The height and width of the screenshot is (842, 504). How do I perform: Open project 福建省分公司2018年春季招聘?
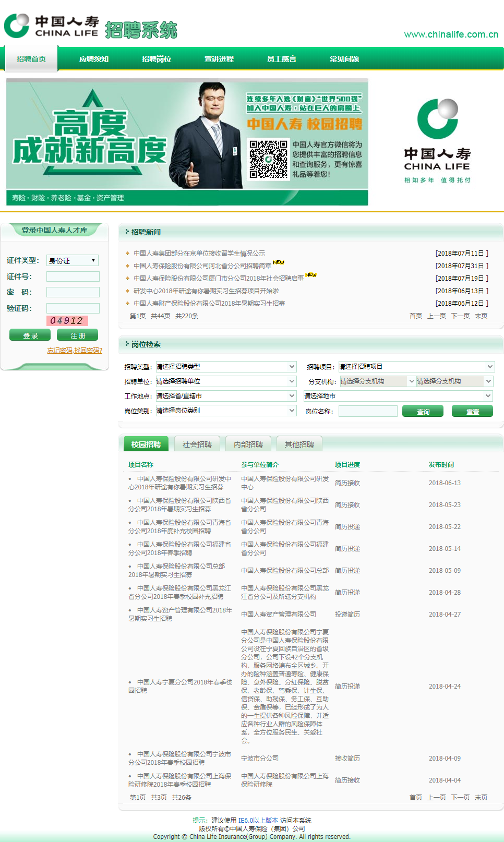(180, 548)
